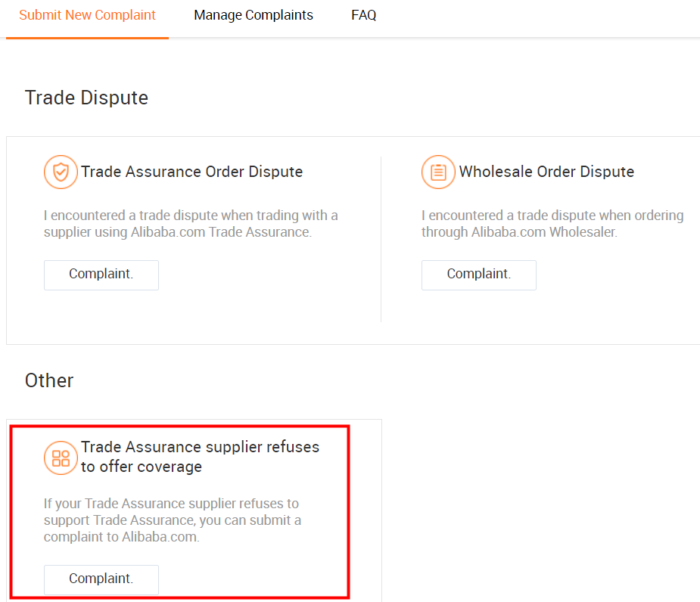Switch to the Manage Complaints tab
Image resolution: width=700 pixels, height=602 pixels.
253,15
